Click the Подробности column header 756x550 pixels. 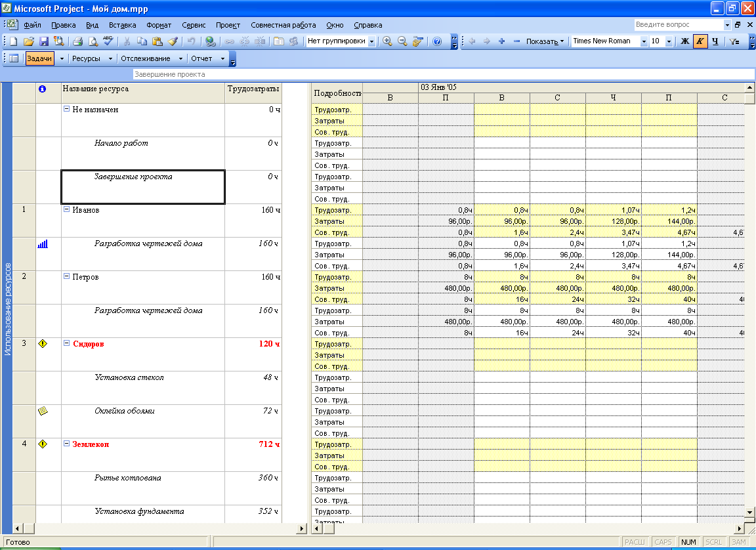pyautogui.click(x=337, y=93)
